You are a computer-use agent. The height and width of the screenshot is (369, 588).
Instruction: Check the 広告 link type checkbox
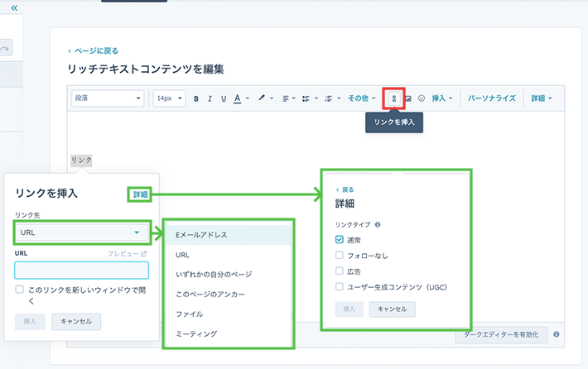pyautogui.click(x=340, y=271)
